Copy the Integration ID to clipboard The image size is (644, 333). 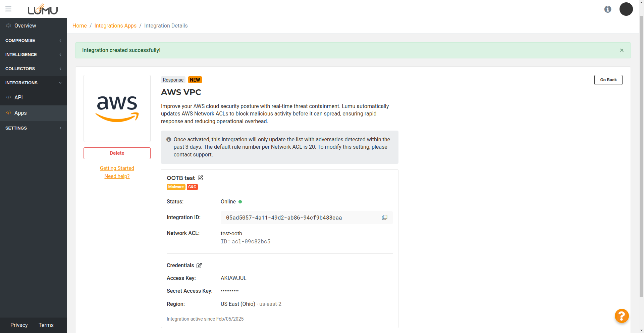point(384,218)
